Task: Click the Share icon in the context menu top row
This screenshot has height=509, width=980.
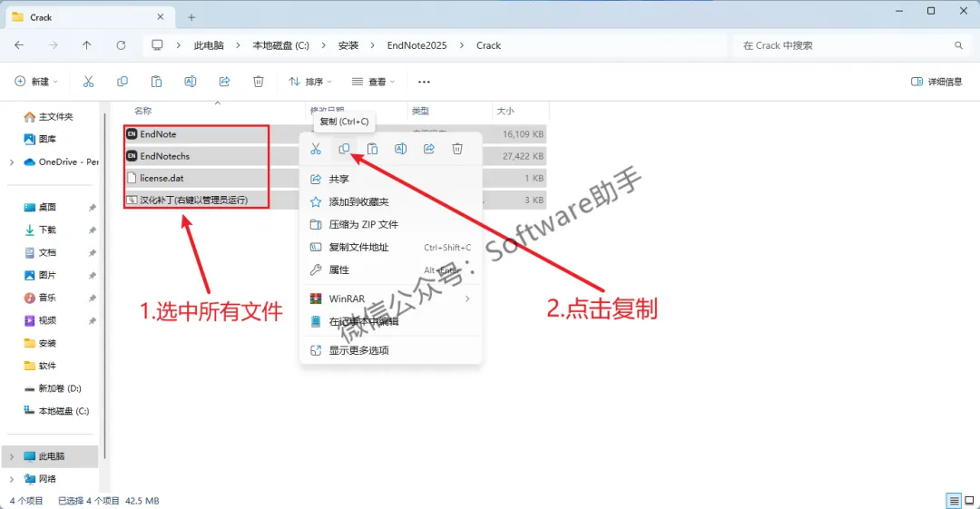Action: tap(428, 149)
